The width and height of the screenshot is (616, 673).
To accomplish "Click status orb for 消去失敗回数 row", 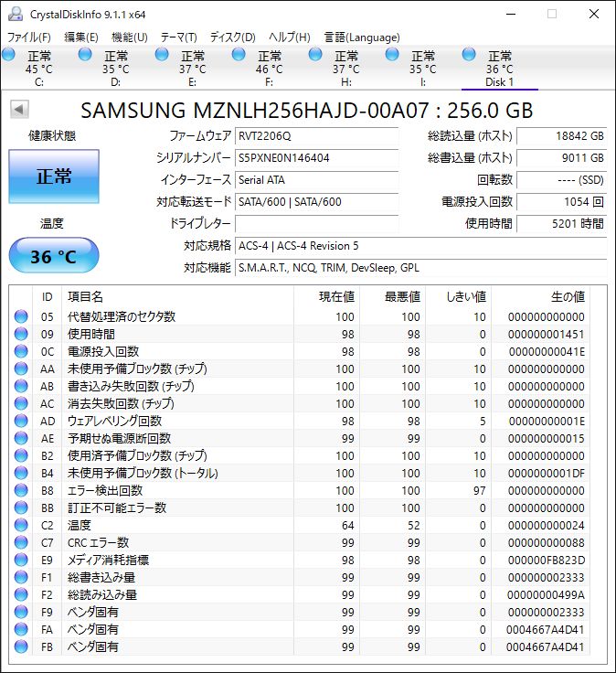I will (x=21, y=403).
